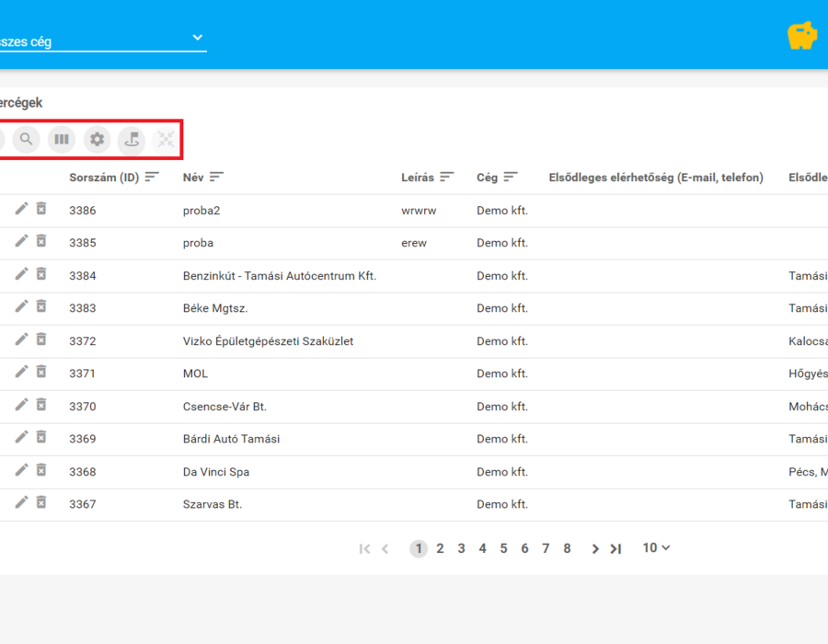Click description cell 'erew'
828x644 pixels.
[413, 243]
